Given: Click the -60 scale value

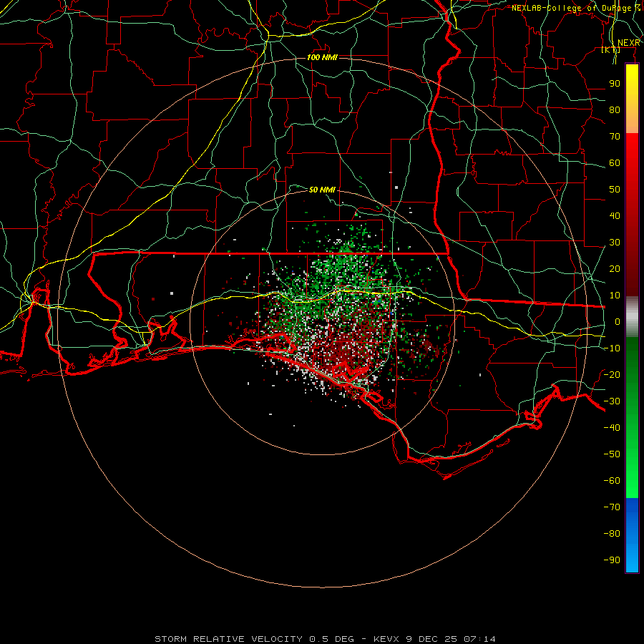Looking at the screenshot, I should click(x=612, y=481).
